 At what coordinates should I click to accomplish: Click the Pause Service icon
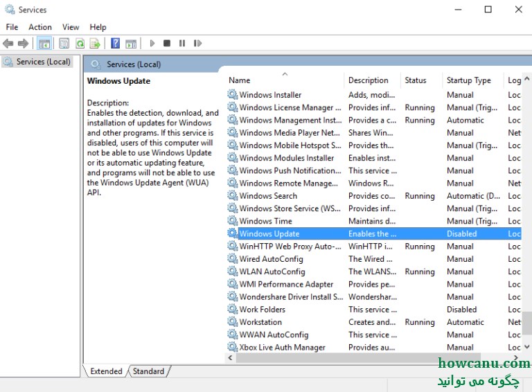(x=182, y=44)
